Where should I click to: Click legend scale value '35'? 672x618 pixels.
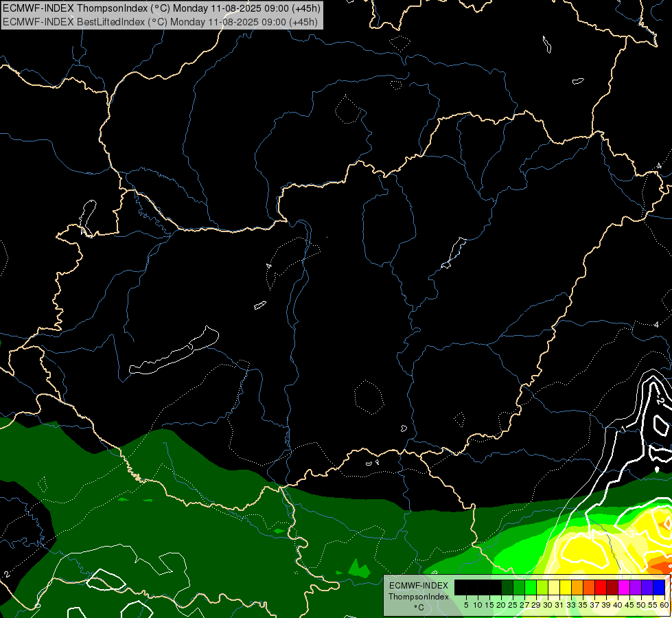[x=583, y=605]
